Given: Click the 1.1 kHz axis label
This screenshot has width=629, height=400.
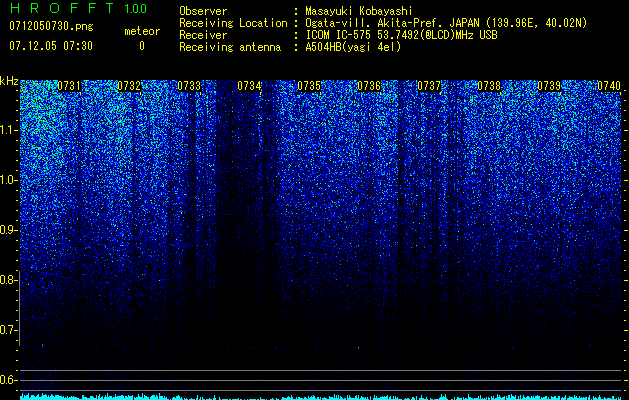Looking at the screenshot, I should click(x=9, y=130).
